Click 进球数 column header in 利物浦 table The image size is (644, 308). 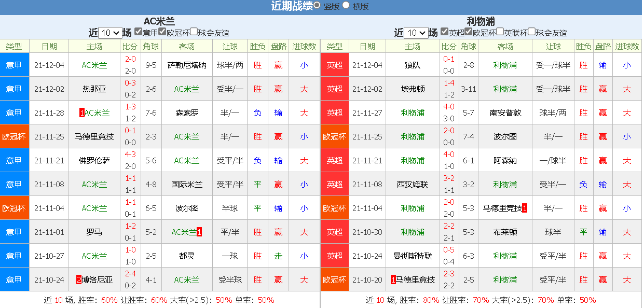tap(627, 46)
